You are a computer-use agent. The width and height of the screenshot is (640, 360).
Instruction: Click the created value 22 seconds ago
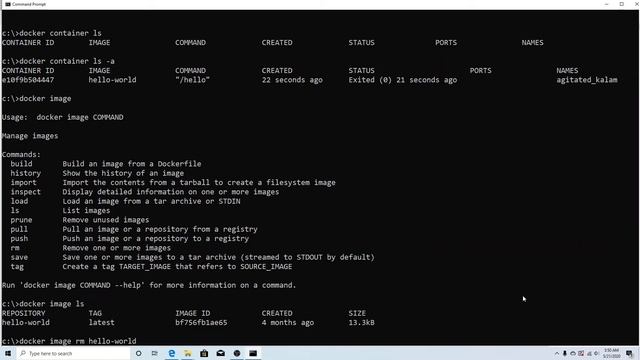click(x=292, y=80)
